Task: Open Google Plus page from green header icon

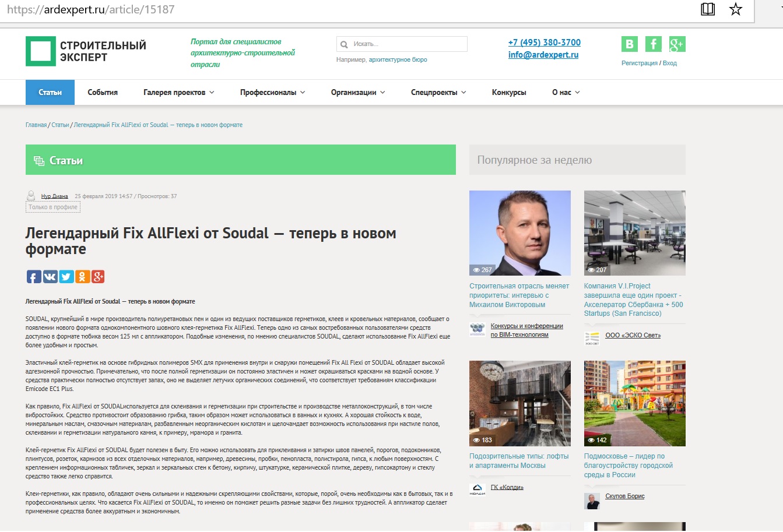Action: [677, 44]
